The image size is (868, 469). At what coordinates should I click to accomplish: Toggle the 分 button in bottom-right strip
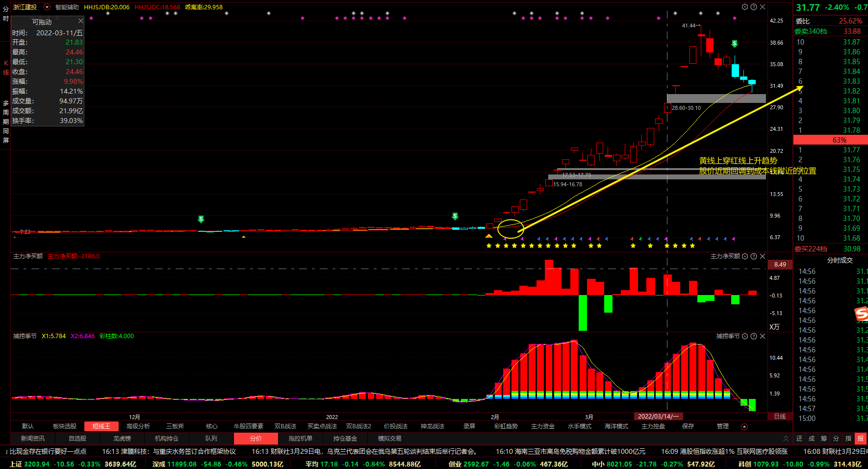[836, 439]
